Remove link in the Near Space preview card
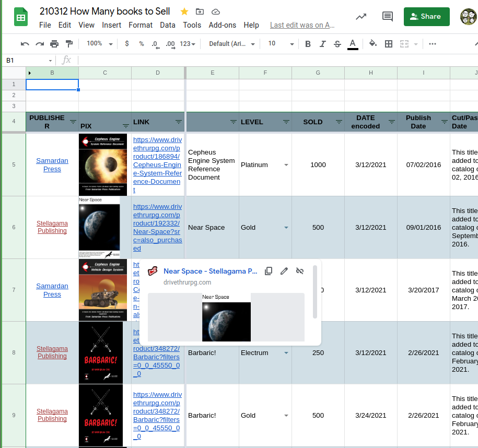The width and height of the screenshot is (478, 448). [300, 271]
